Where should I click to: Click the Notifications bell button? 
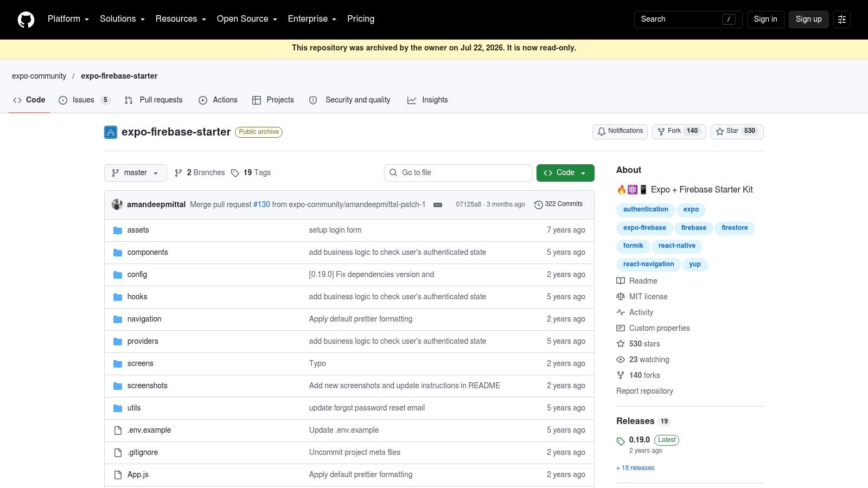[x=620, y=131]
